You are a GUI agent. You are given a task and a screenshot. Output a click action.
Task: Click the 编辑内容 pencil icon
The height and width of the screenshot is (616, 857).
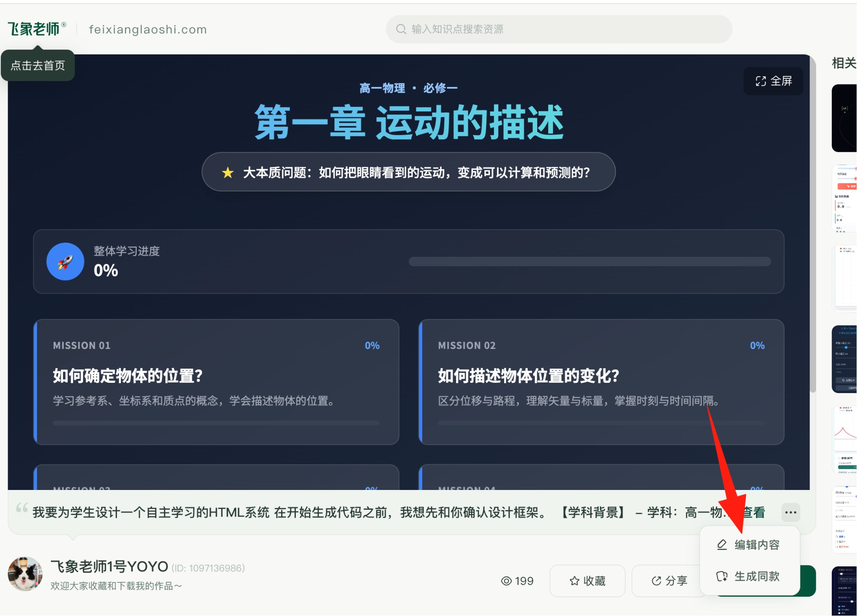(x=722, y=545)
